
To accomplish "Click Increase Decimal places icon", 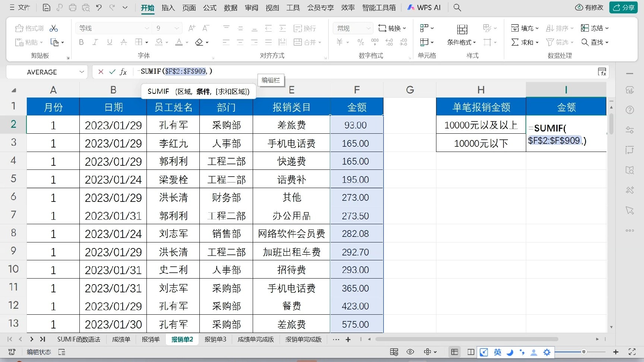I will click(389, 42).
